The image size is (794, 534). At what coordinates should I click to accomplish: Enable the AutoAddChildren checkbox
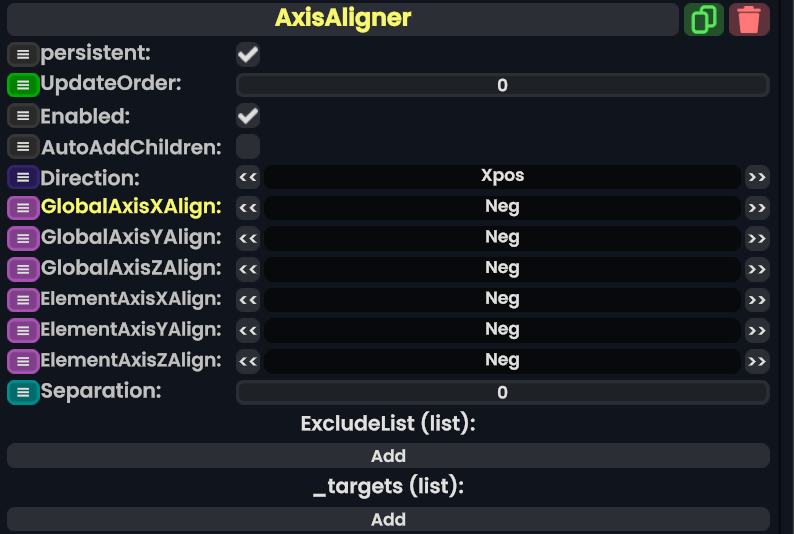click(x=248, y=147)
